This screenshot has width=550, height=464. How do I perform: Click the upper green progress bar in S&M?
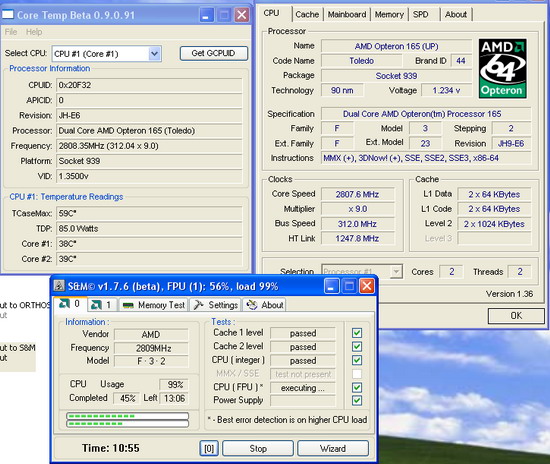128,416
